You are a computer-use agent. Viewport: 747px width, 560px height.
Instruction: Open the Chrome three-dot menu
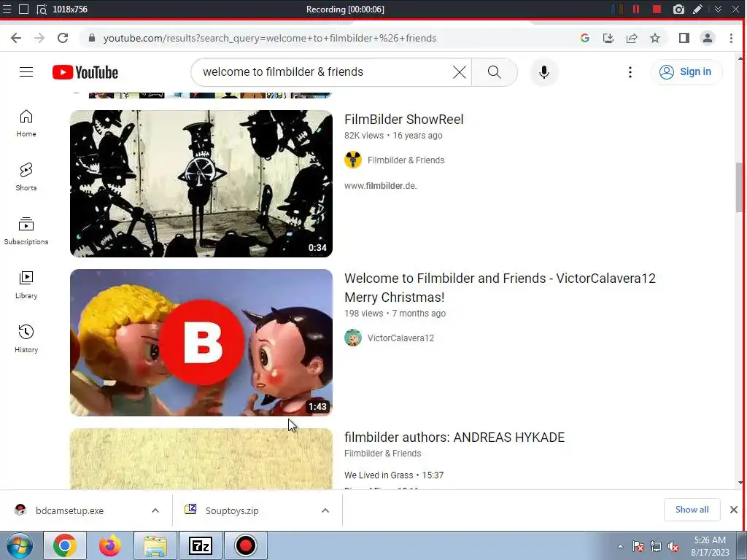click(731, 38)
